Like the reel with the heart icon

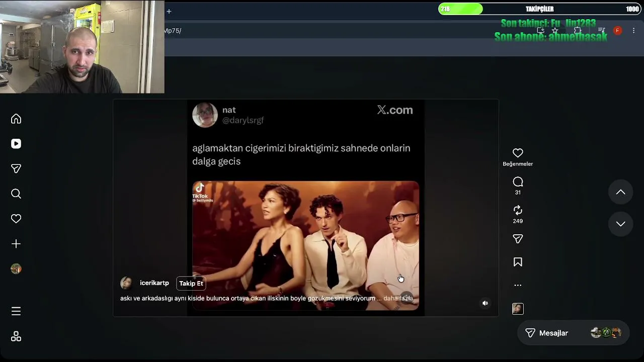[518, 153]
